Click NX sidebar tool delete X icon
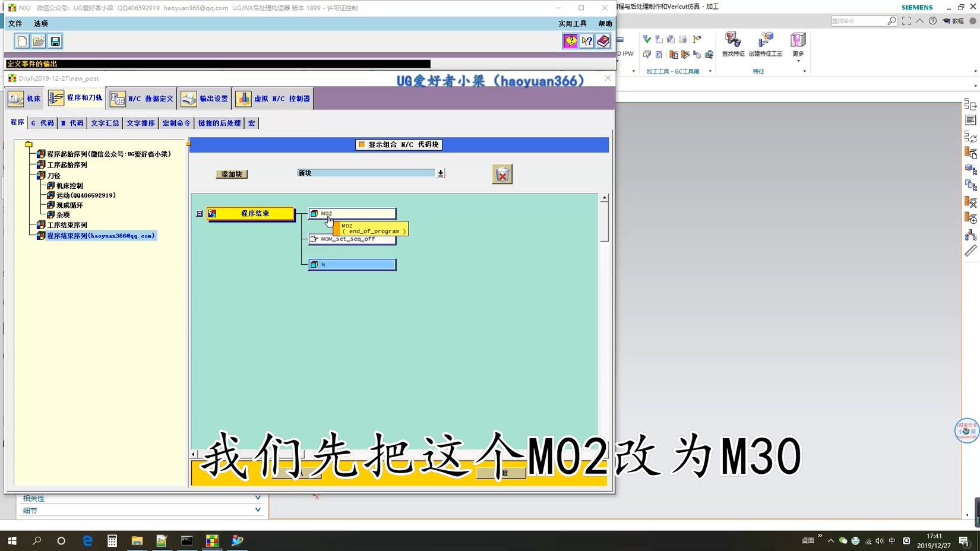The image size is (980, 551). [970, 202]
